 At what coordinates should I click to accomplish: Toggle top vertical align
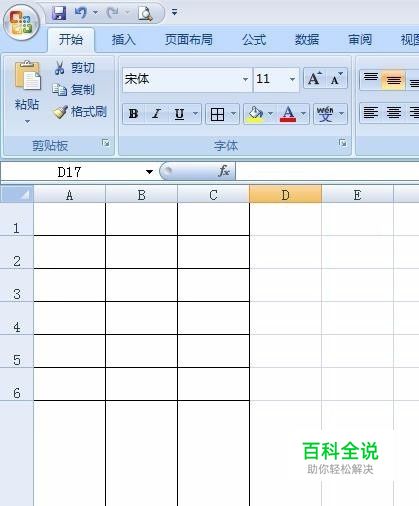click(371, 79)
